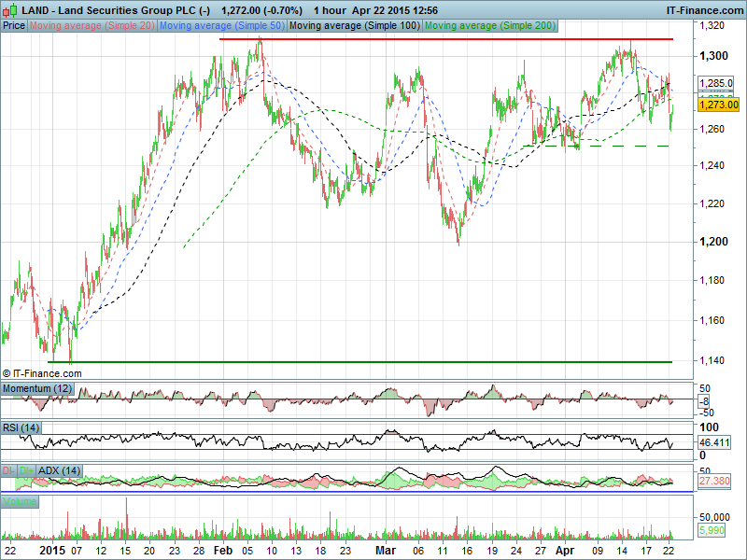Click Moving average (Simple 200) legend label
The height and width of the screenshot is (560, 747).
(x=488, y=26)
